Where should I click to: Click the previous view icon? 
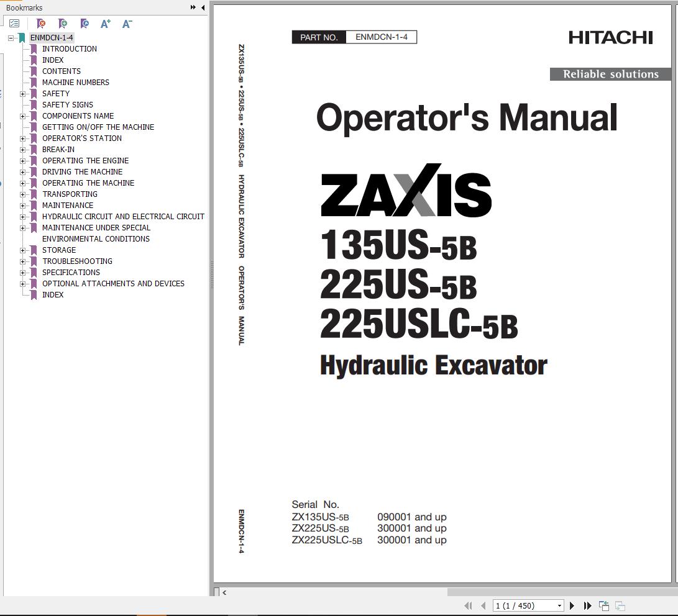click(604, 605)
